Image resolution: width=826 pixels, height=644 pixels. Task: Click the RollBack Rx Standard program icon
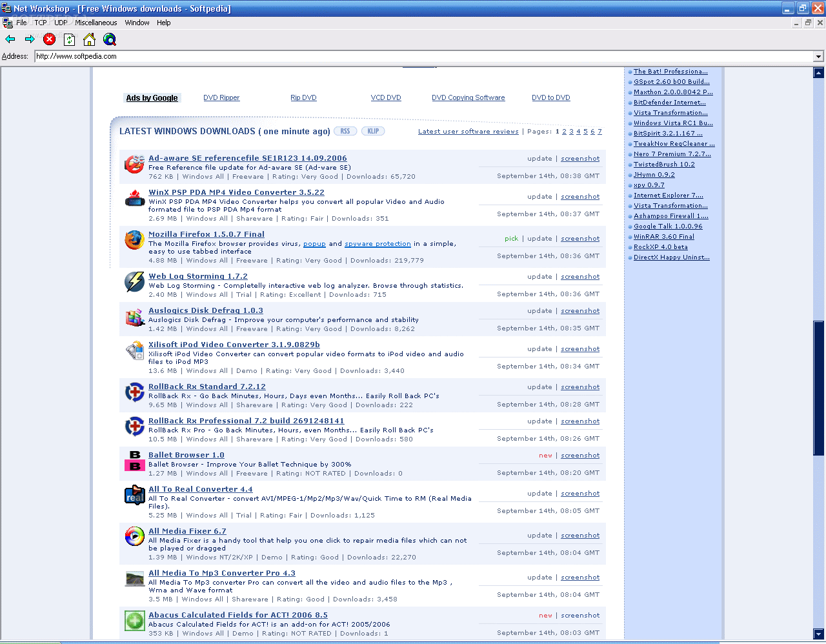[134, 392]
